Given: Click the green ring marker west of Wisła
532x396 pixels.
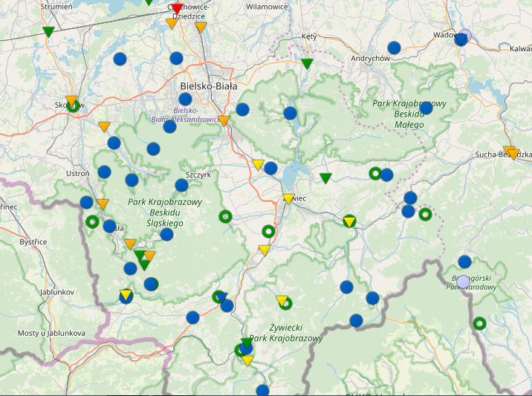Looking at the screenshot, I should click(92, 221).
